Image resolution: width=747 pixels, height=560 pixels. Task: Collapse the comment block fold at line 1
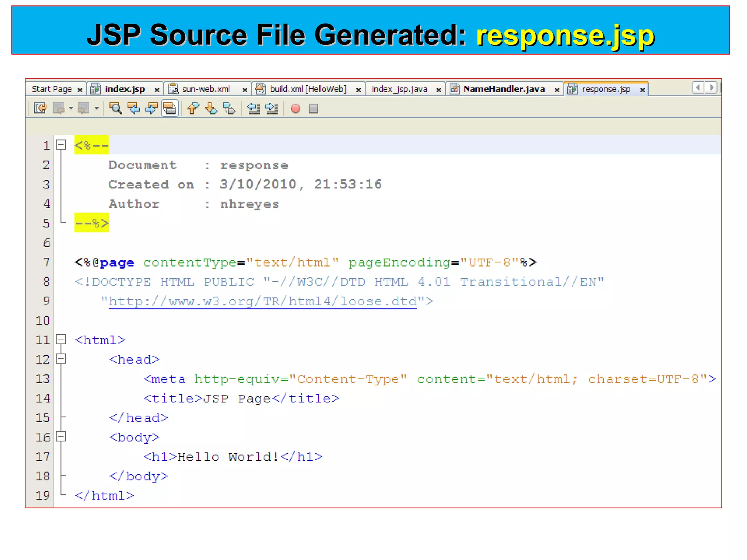coord(61,145)
